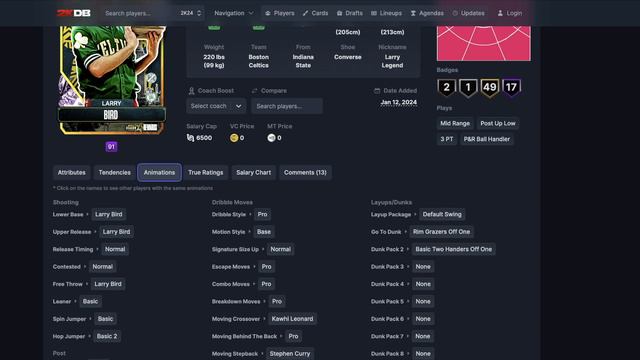This screenshot has width=640, height=360.
Task: Open the Larry Bird card image
Action: (x=112, y=80)
